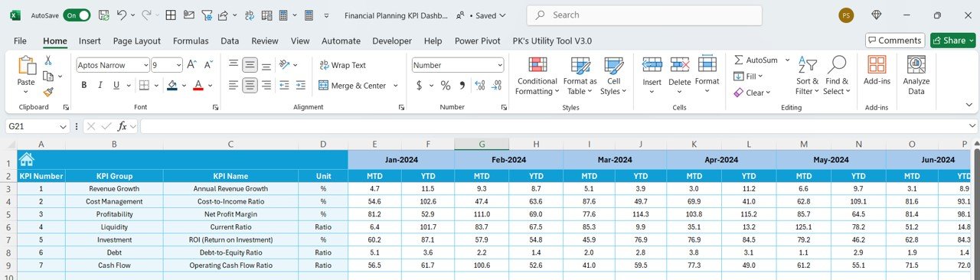Screen dimensions: 980x280
Task: Switch to the Formulas tab
Action: (x=191, y=41)
